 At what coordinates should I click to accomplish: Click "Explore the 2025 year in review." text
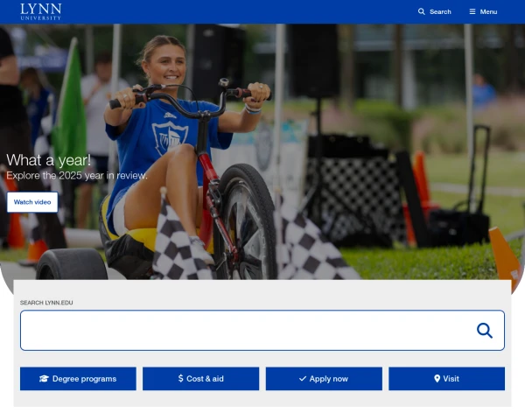77,176
